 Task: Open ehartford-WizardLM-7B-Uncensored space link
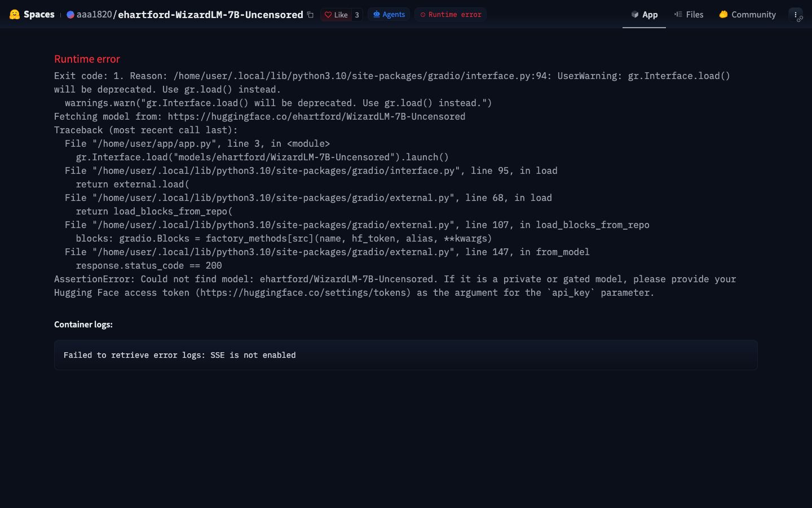click(210, 15)
